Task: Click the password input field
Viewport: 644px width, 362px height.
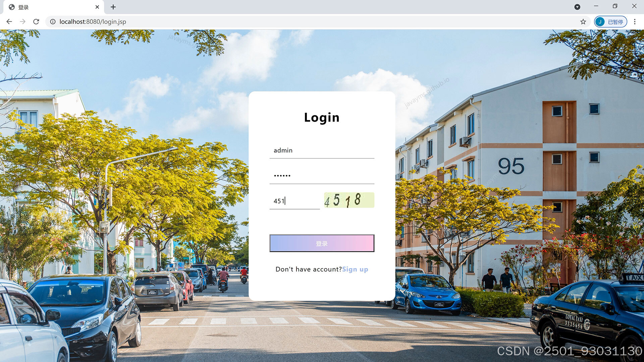Action: pyautogui.click(x=322, y=176)
